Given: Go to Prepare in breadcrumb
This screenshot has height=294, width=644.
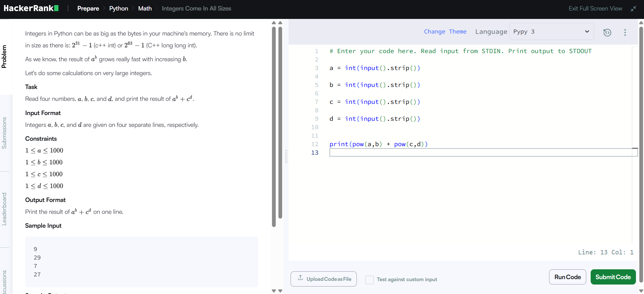Looking at the screenshot, I should (x=88, y=8).
